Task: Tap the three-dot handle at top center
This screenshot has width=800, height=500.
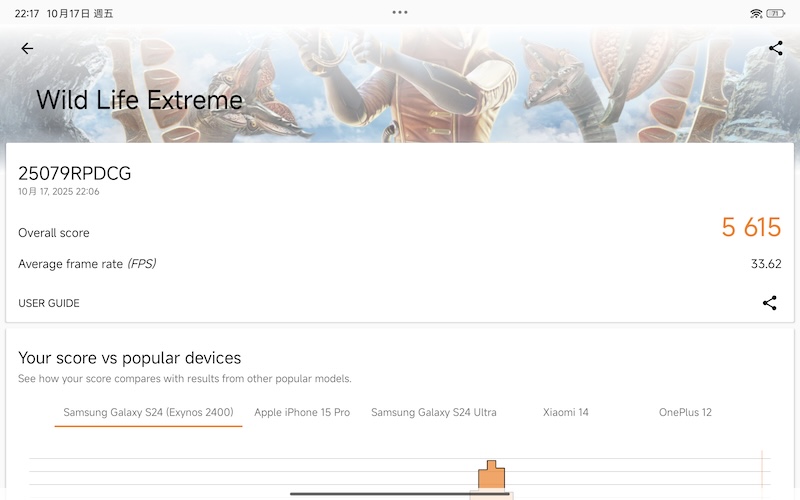Action: [x=400, y=12]
